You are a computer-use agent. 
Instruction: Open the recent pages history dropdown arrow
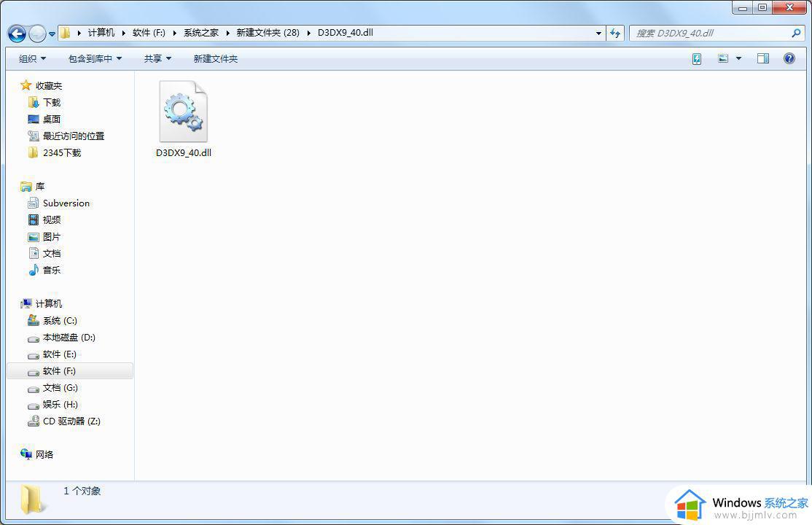point(52,35)
